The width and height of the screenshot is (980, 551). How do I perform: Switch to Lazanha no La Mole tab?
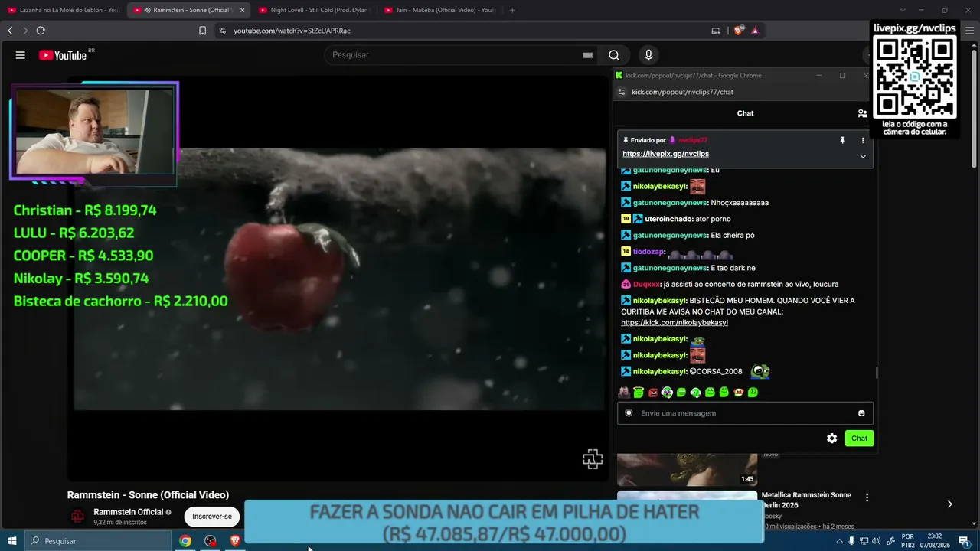tap(62, 10)
